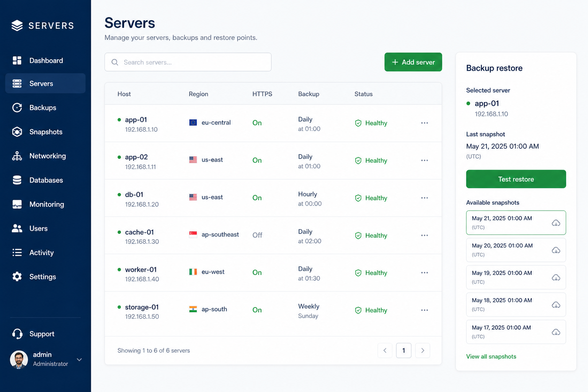Open the Dashboard icon in sidebar

tap(17, 60)
